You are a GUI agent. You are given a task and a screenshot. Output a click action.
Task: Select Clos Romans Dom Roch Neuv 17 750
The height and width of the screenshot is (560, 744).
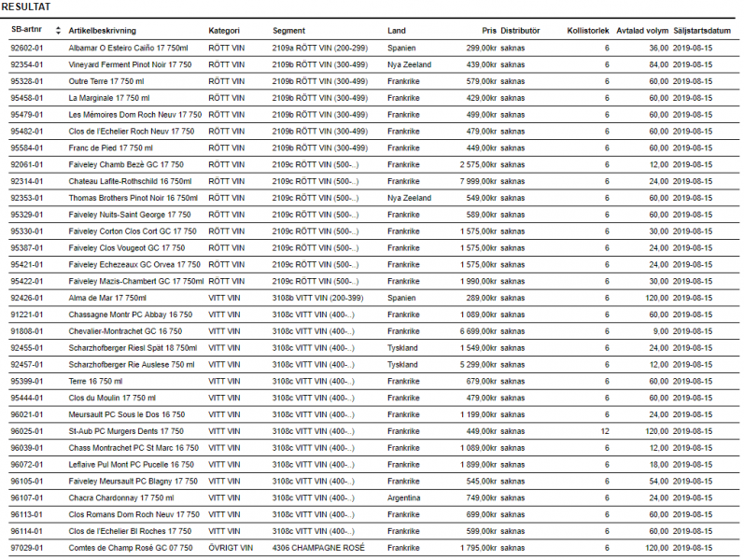click(x=133, y=514)
